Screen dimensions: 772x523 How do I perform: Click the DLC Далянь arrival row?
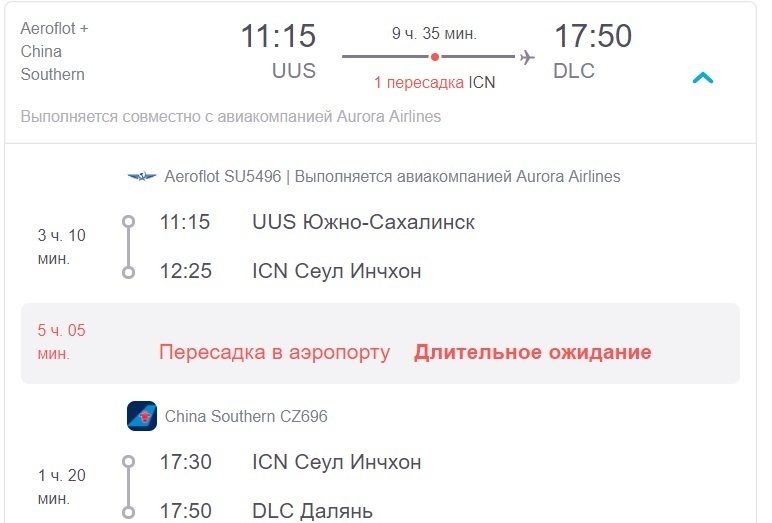(266, 511)
